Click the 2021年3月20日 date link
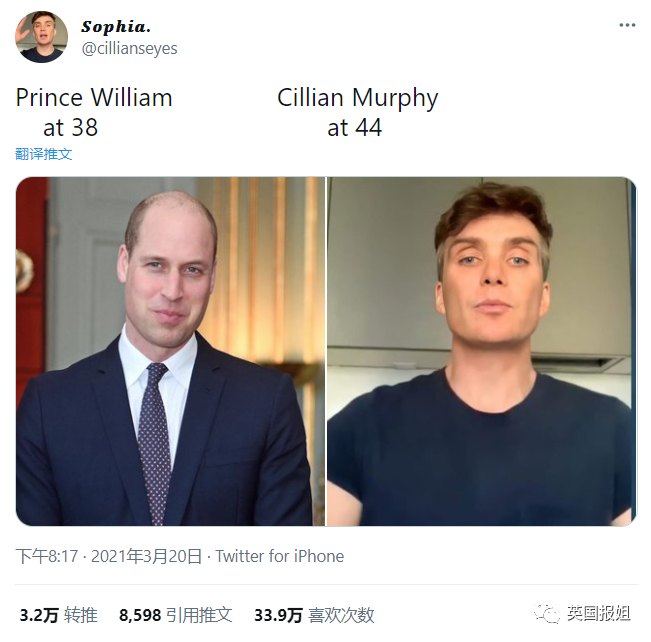This screenshot has height=642, width=651. pos(146,556)
